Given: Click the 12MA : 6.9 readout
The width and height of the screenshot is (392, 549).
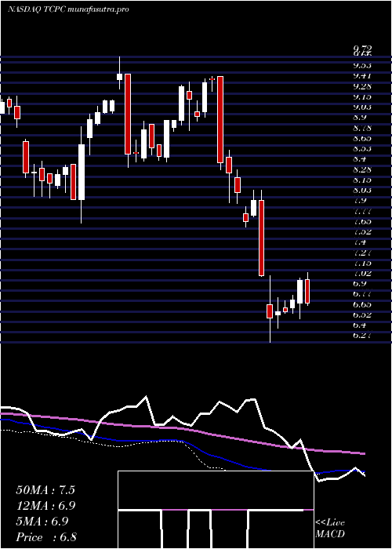Looking at the screenshot, I should (45, 506).
